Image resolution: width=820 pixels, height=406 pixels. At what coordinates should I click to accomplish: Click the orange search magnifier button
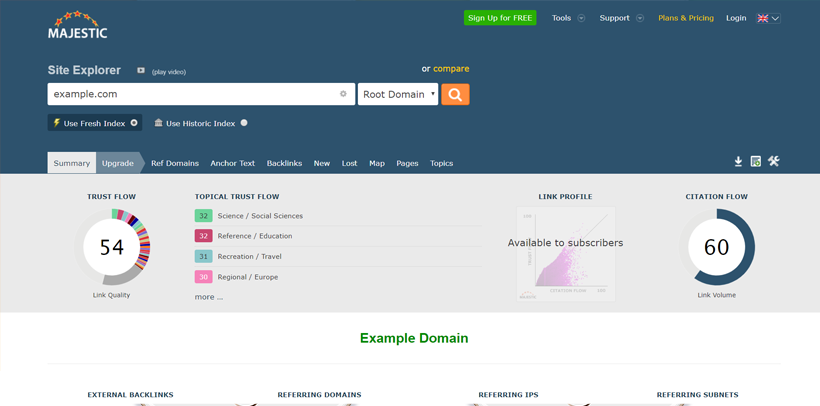tap(455, 94)
